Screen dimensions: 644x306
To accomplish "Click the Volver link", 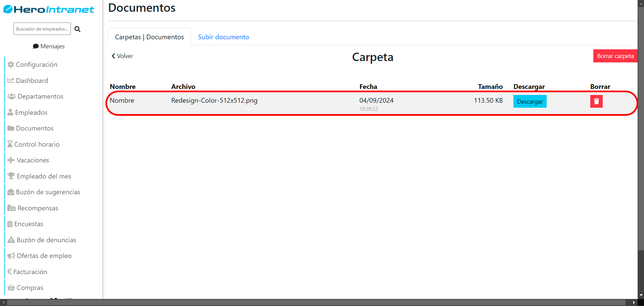I will [122, 56].
